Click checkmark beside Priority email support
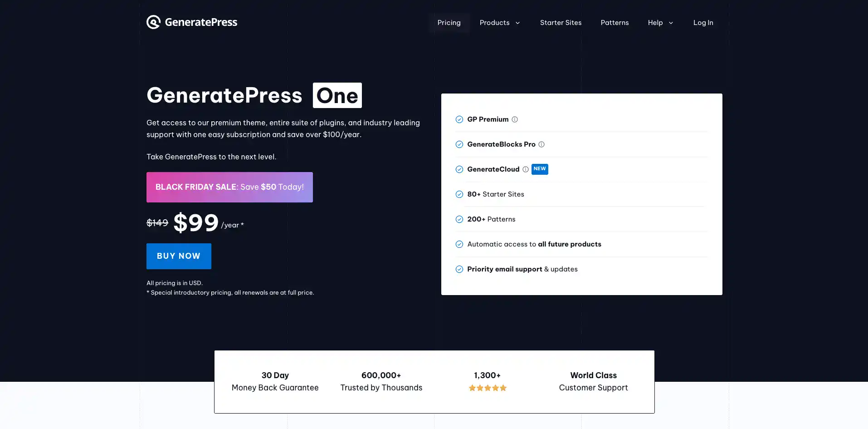 459,269
